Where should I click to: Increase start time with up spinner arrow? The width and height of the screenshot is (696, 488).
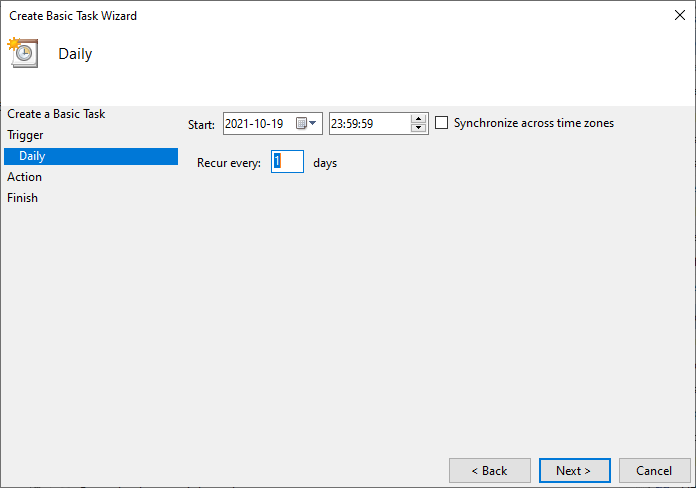(x=419, y=118)
